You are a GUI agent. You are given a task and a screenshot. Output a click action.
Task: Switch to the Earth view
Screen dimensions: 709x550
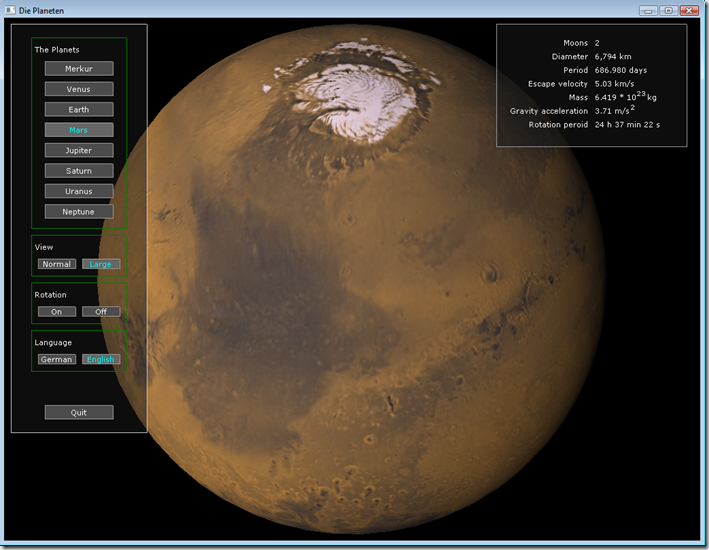[x=79, y=110]
